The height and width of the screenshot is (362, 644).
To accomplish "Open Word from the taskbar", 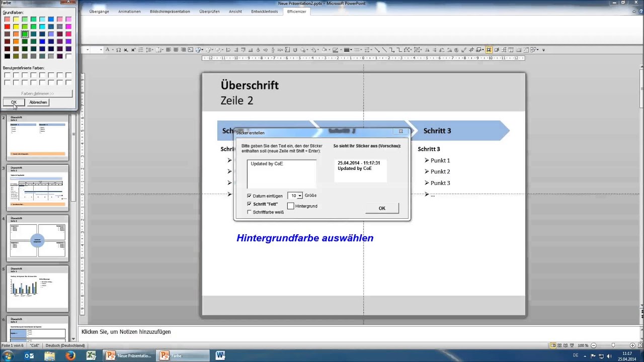I will [220, 355].
